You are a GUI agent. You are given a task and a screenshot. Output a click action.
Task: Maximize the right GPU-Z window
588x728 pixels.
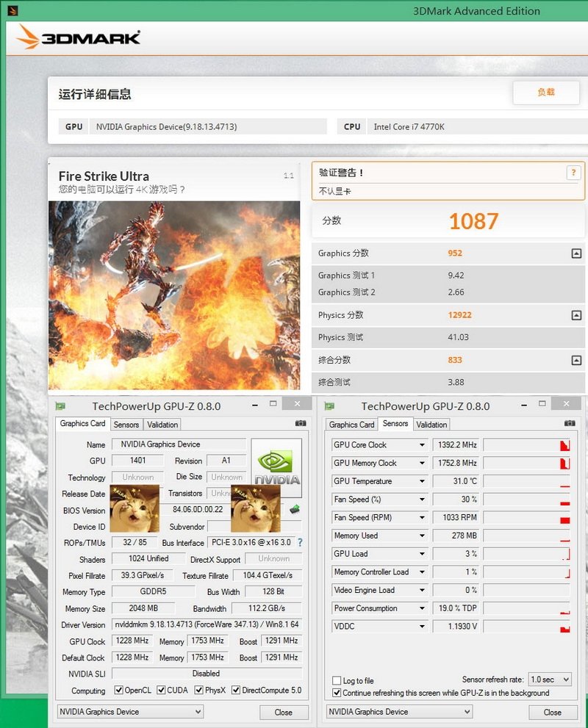click(542, 404)
